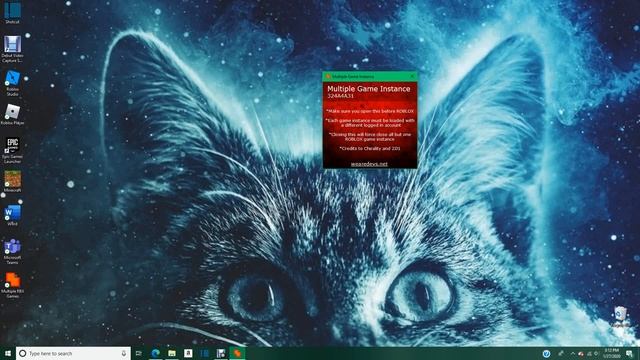Launch Roblox Studio from the desktop
The height and width of the screenshot is (360, 640).
[x=12, y=83]
